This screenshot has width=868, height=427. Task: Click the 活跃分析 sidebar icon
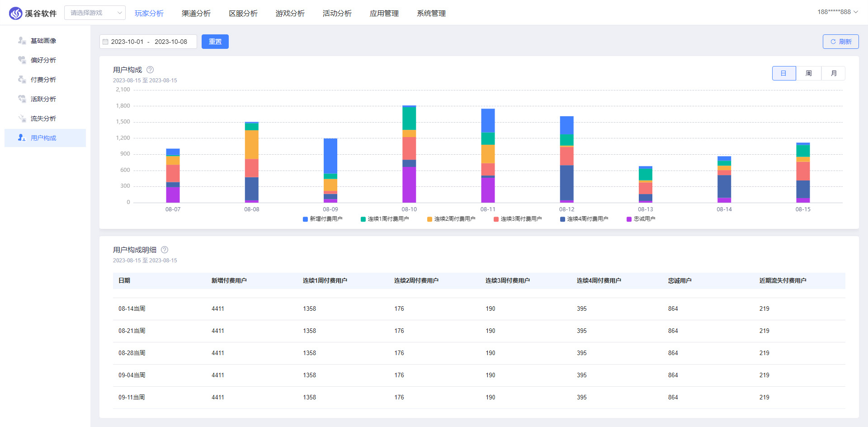22,99
